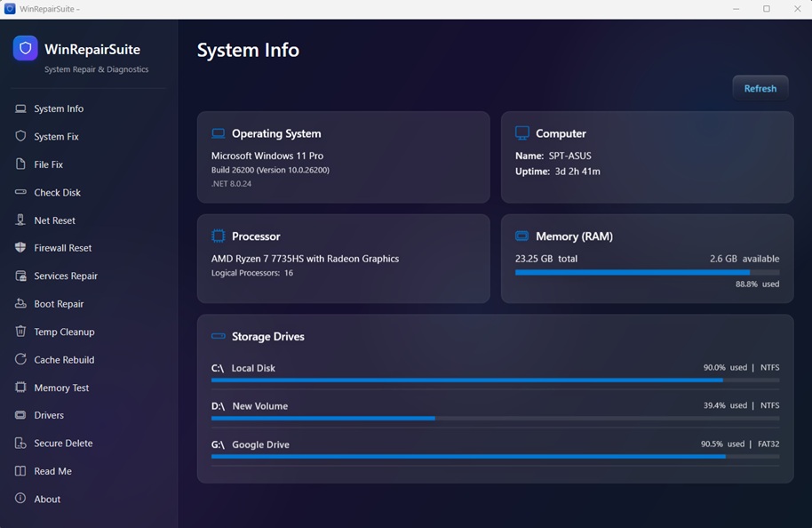Click the WinRepairSuite shield logo

[x=27, y=47]
